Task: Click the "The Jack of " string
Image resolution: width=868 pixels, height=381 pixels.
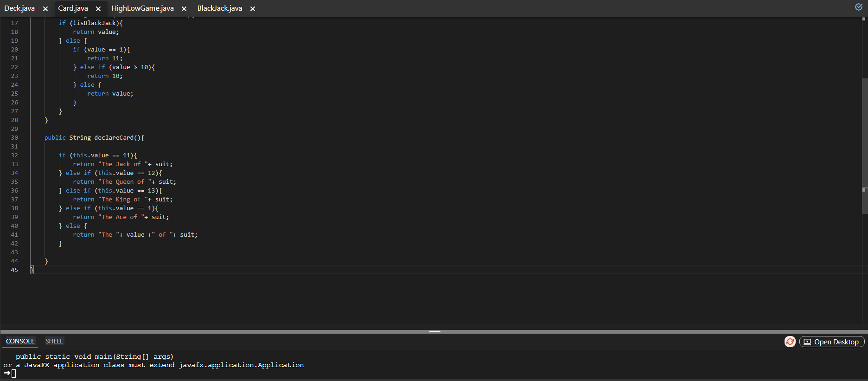Action: 123,164
